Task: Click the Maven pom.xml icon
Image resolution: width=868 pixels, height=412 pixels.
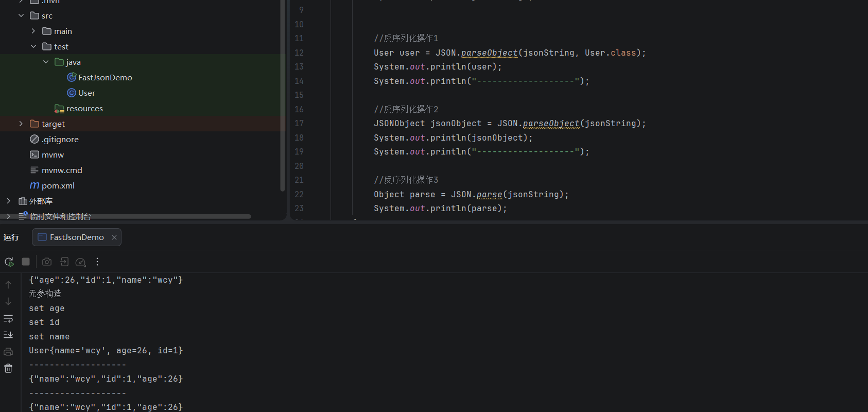Action: pyautogui.click(x=34, y=185)
